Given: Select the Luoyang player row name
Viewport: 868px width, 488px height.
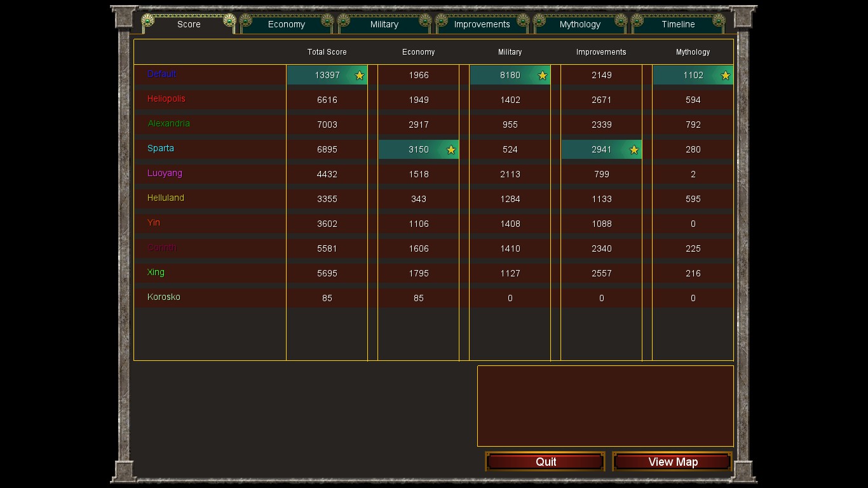Looking at the screenshot, I should tap(165, 173).
